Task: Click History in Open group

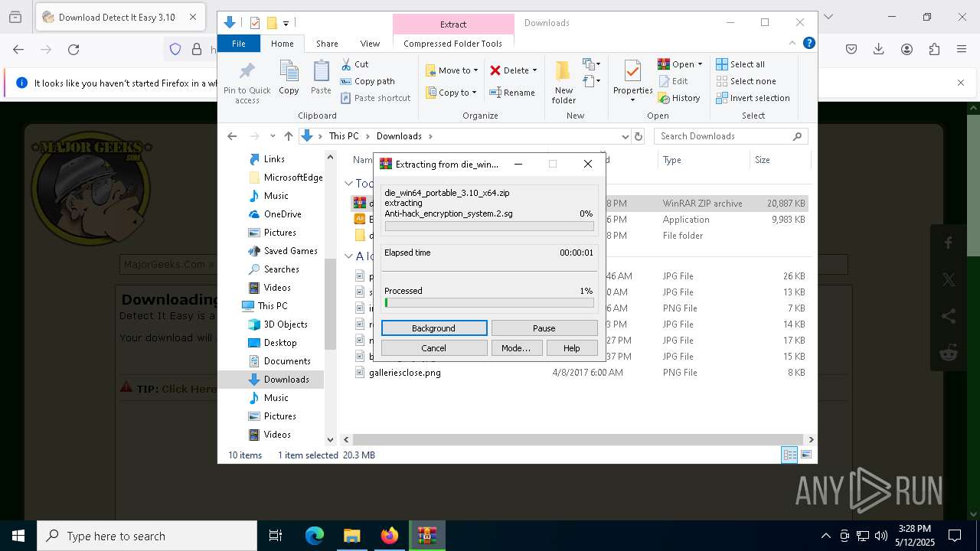Action: [x=679, y=98]
